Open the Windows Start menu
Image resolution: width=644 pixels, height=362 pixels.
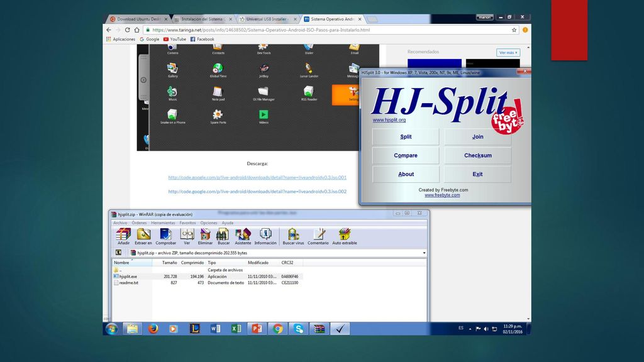(x=111, y=329)
